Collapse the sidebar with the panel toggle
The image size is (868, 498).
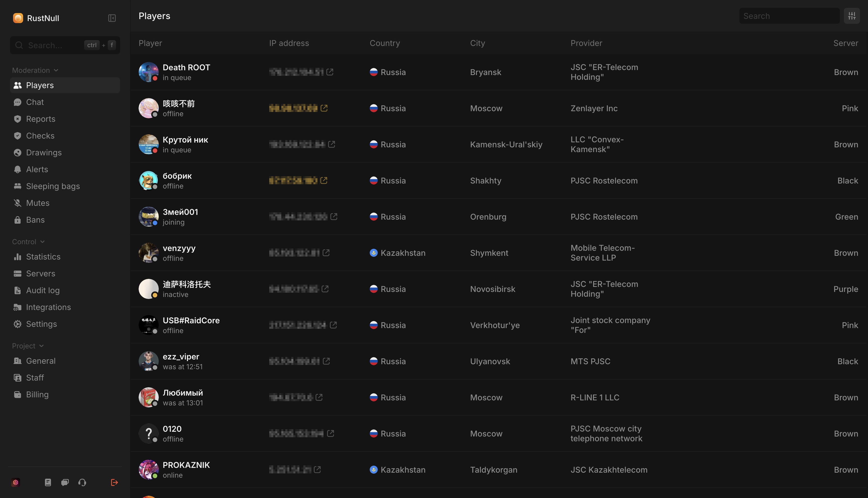112,18
